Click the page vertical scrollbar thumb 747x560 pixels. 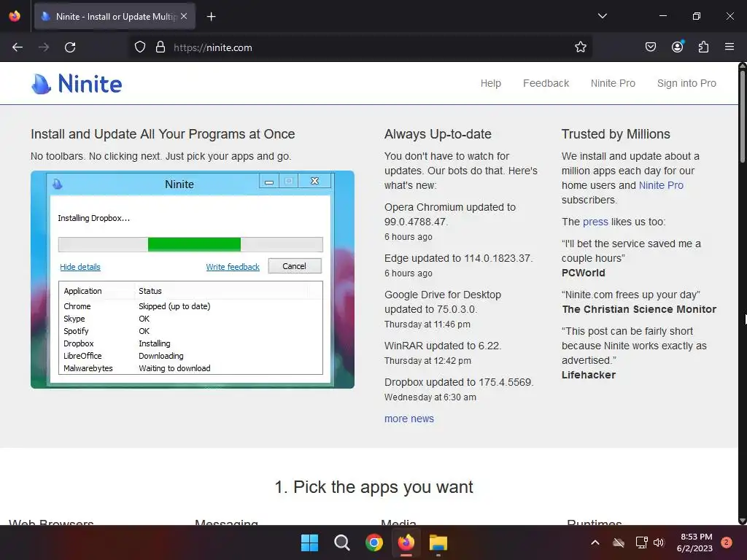[x=742, y=117]
